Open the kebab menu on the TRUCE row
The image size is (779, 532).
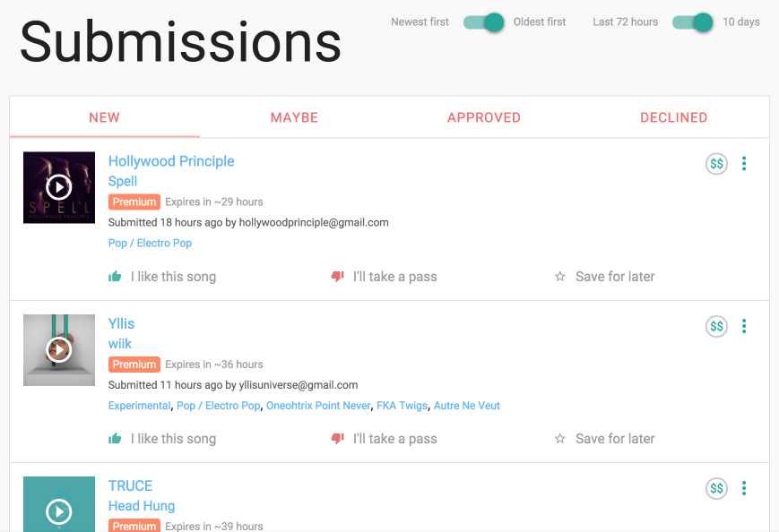pos(744,488)
